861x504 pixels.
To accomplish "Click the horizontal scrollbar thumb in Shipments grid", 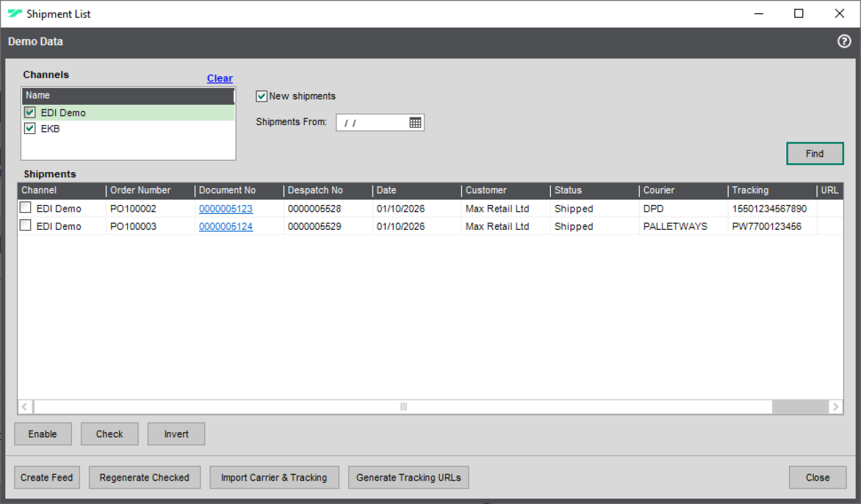I will tap(404, 407).
